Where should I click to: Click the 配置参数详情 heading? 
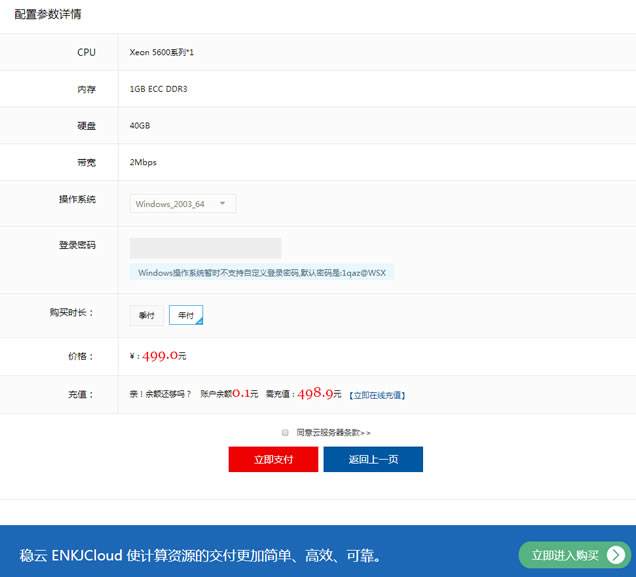coord(48,14)
